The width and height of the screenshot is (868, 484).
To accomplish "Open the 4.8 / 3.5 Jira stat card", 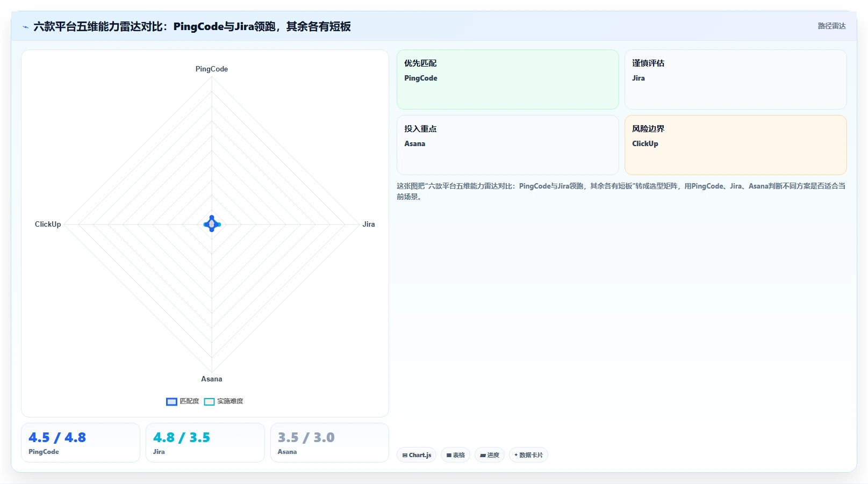I will click(205, 443).
